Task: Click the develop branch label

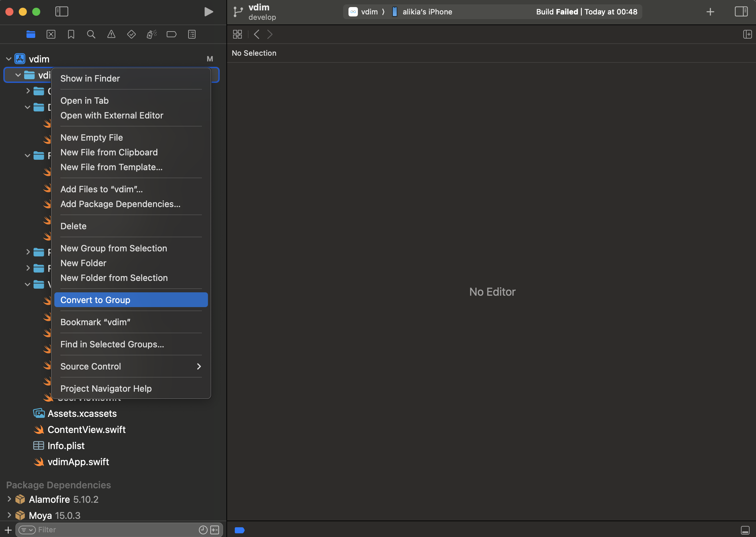Action: 262,17
